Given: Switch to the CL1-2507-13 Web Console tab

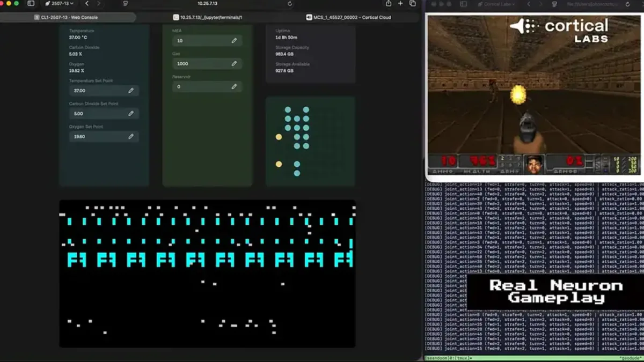Looking at the screenshot, I should tap(67, 17).
